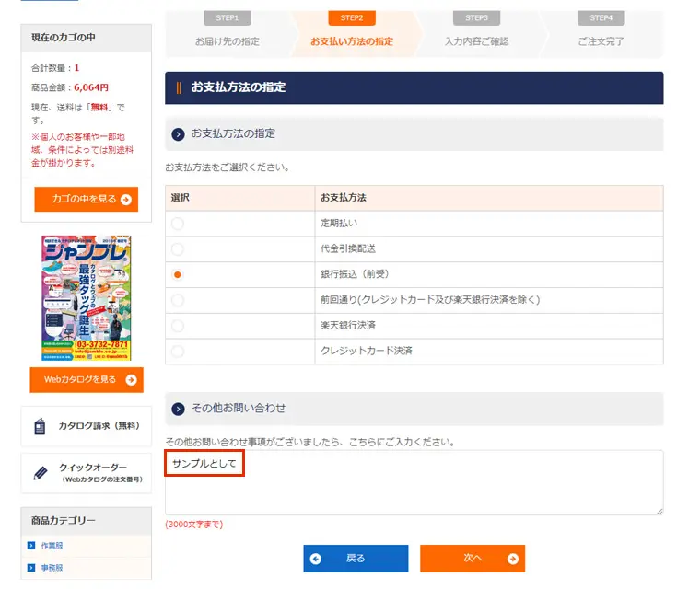
Task: Click right arrow icon on 次へ button
Action: pyautogui.click(x=513, y=559)
